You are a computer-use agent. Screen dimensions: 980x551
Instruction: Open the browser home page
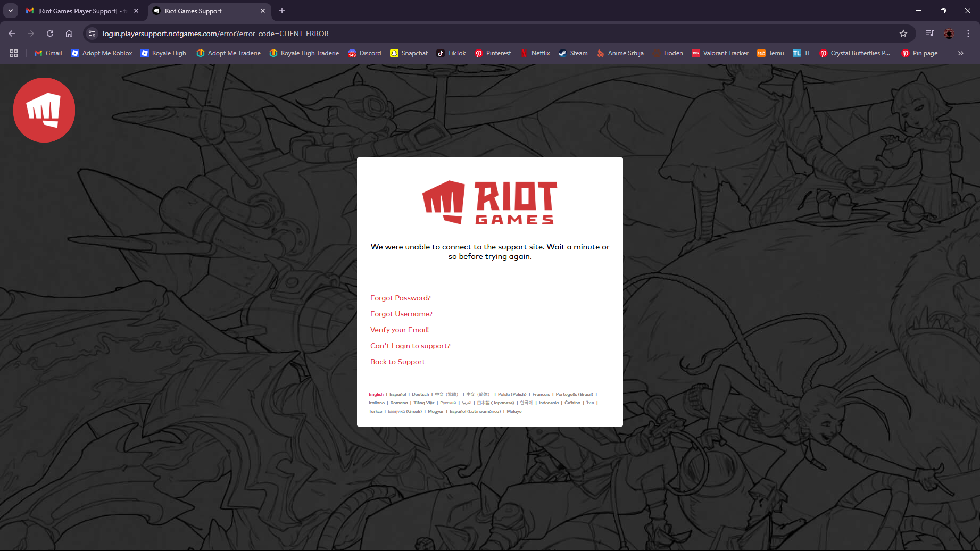click(69, 34)
